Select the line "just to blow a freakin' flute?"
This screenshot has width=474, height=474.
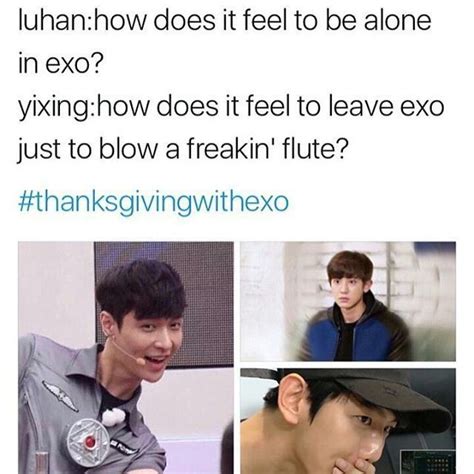point(183,149)
